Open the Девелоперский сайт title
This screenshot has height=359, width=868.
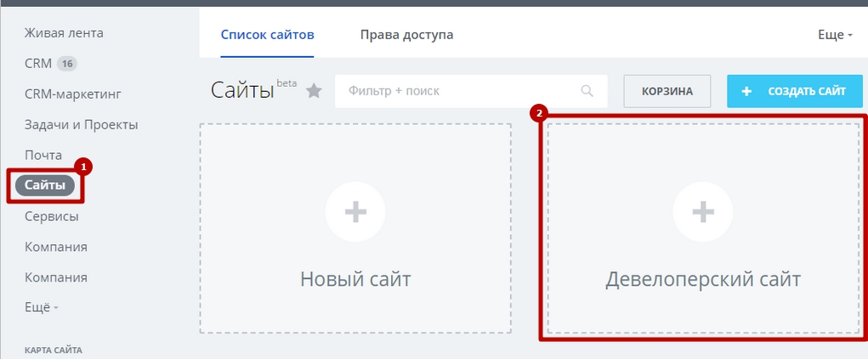(703, 279)
